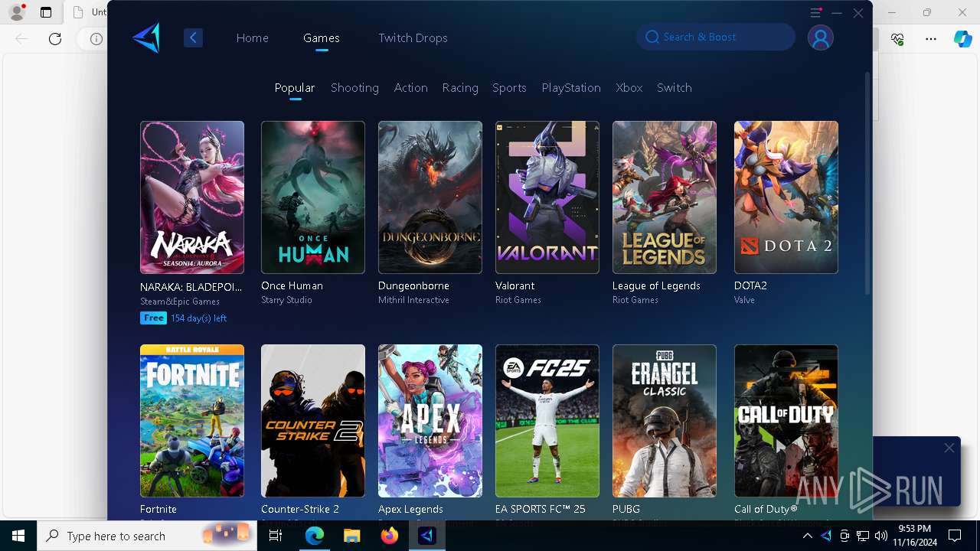Launch Microsoft Edge from taskbar
Screen dimensions: 980x551
click(315, 536)
